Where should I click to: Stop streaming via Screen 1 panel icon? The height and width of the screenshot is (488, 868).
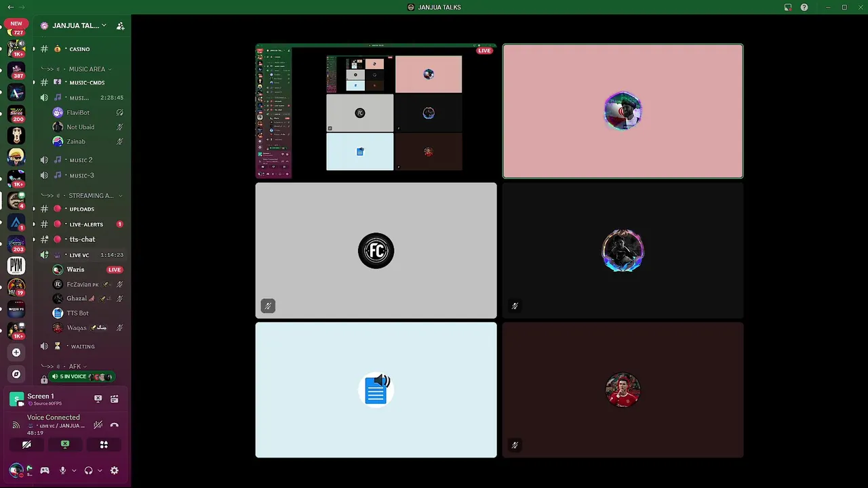[x=98, y=399]
